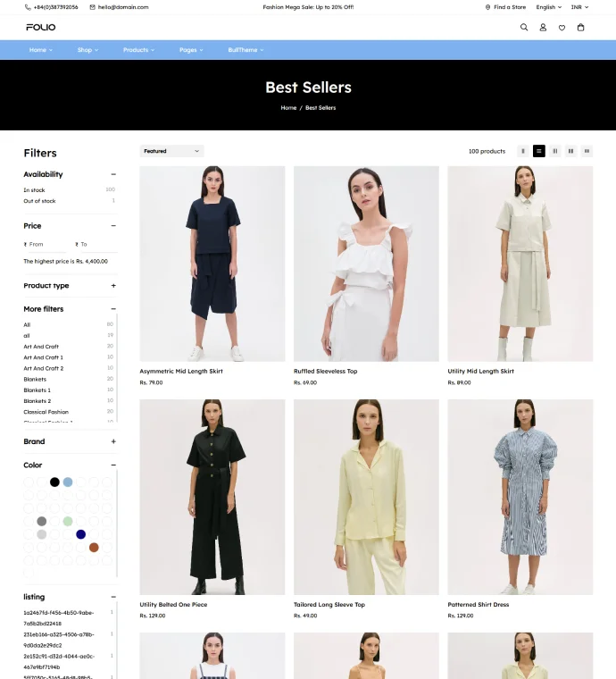Collapse the Price filter section
This screenshot has width=616, height=679.
pos(113,226)
